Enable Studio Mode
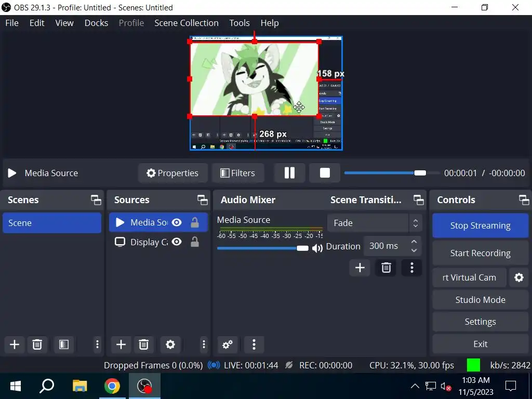Image resolution: width=532 pixels, height=399 pixels. click(480, 300)
